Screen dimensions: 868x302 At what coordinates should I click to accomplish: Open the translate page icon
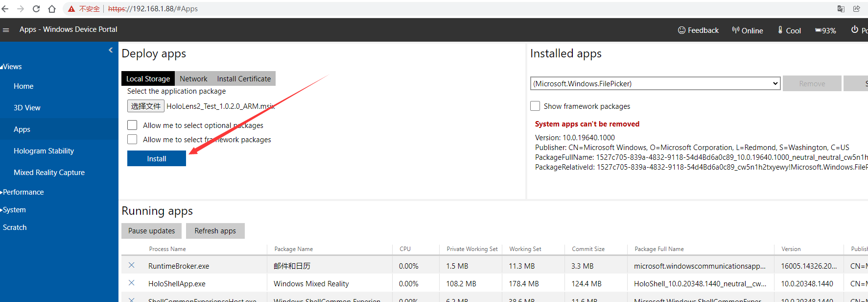[x=841, y=9]
